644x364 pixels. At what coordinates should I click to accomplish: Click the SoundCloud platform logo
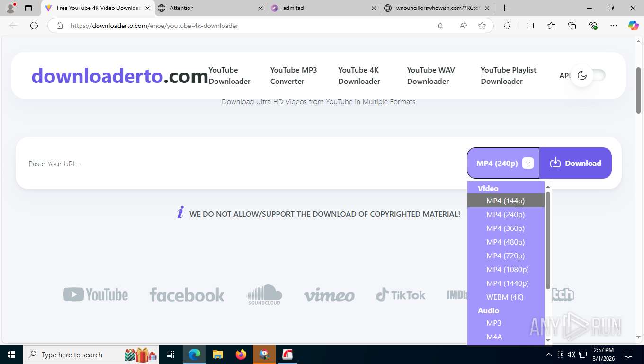tap(264, 295)
